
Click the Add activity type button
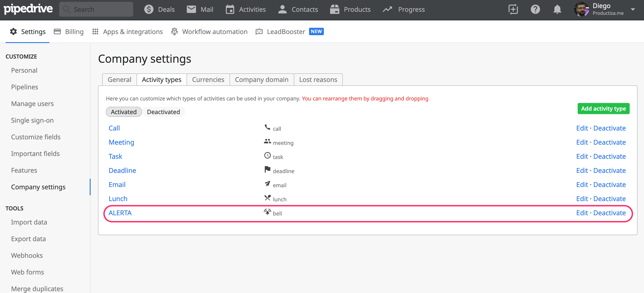(603, 109)
